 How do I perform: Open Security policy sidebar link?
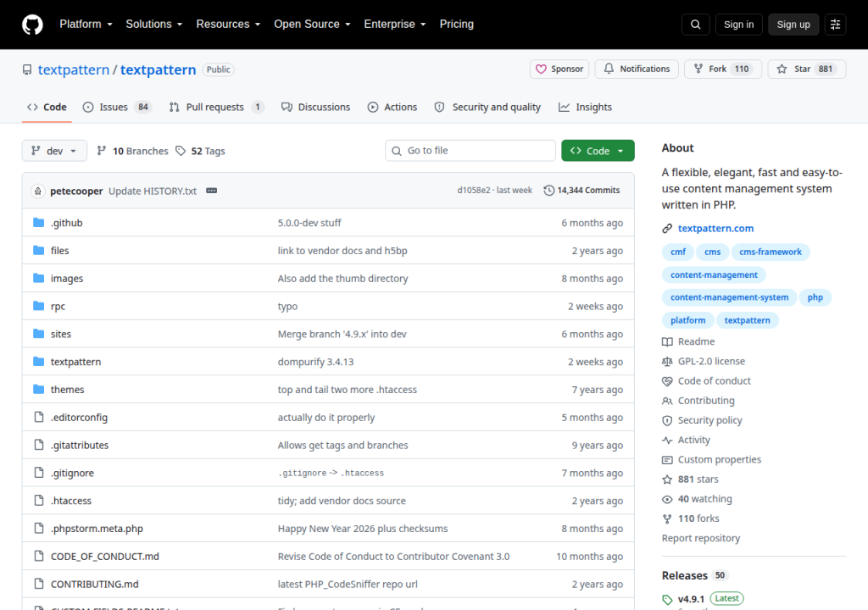(x=702, y=420)
